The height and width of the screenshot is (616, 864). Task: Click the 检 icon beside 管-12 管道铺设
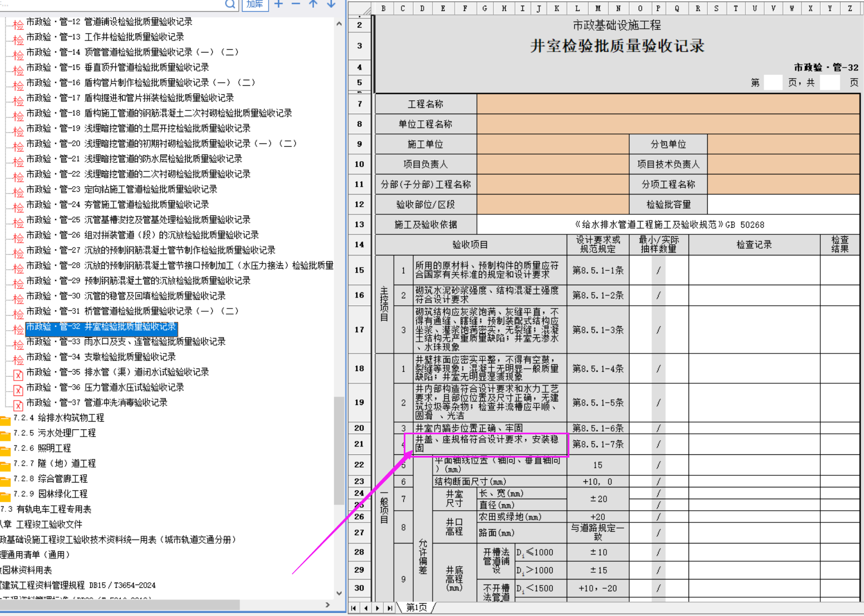(18, 24)
